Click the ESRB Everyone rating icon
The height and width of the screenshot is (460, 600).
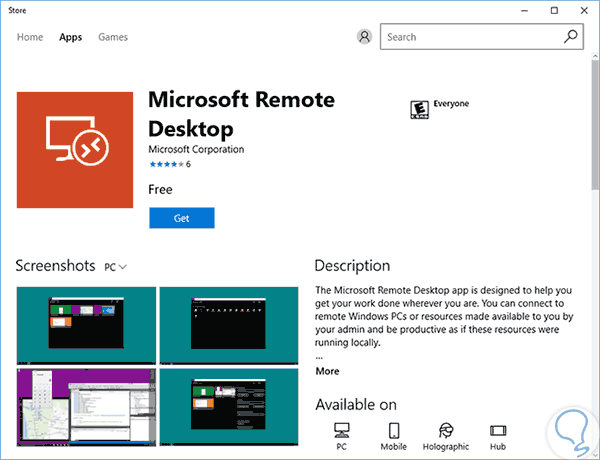point(419,109)
